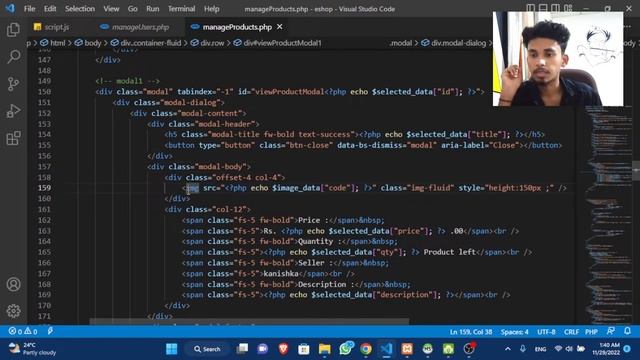Open the File menu
The image size is (640, 360).
29,9
